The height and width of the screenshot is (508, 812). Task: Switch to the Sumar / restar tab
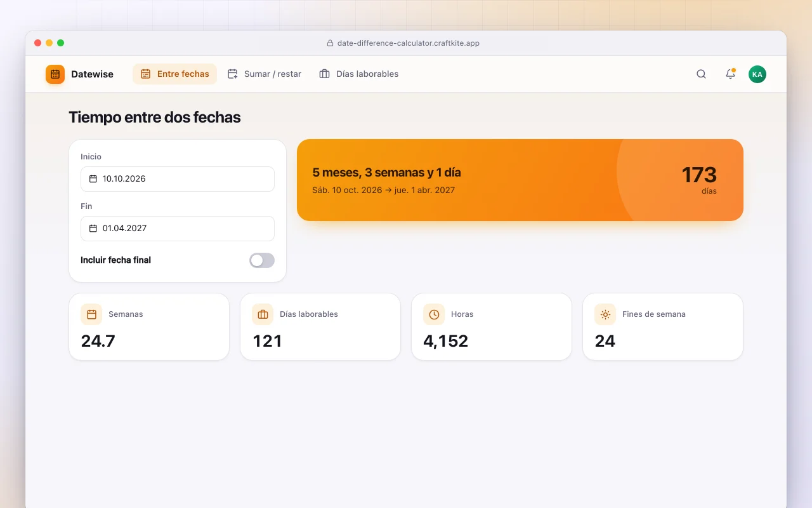pyautogui.click(x=265, y=74)
